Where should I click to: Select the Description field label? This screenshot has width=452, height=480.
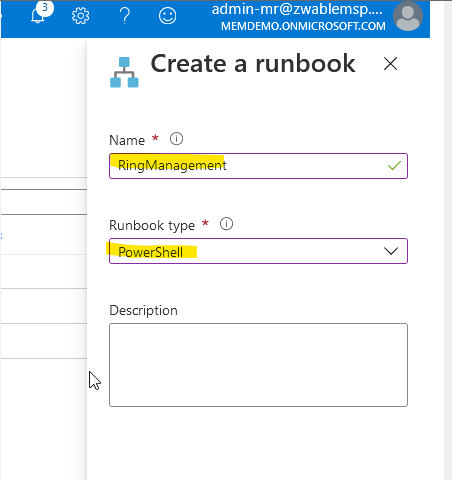coord(143,310)
